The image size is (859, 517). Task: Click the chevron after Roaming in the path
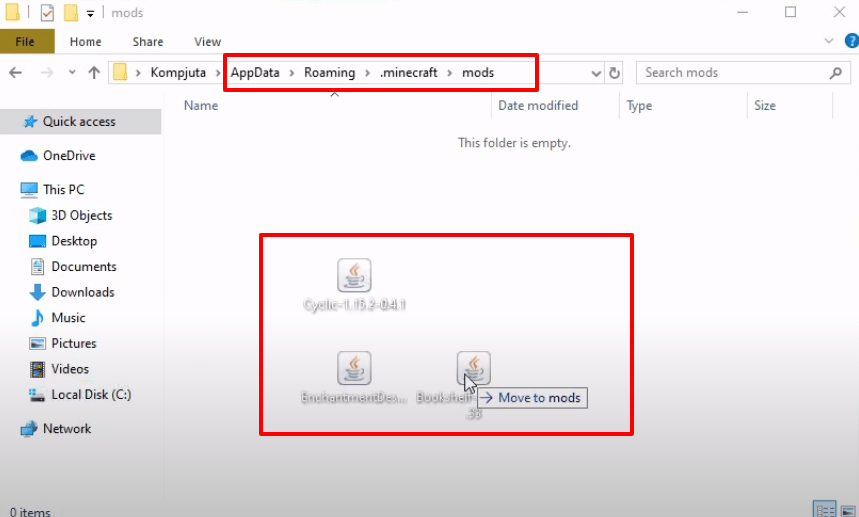pos(368,73)
